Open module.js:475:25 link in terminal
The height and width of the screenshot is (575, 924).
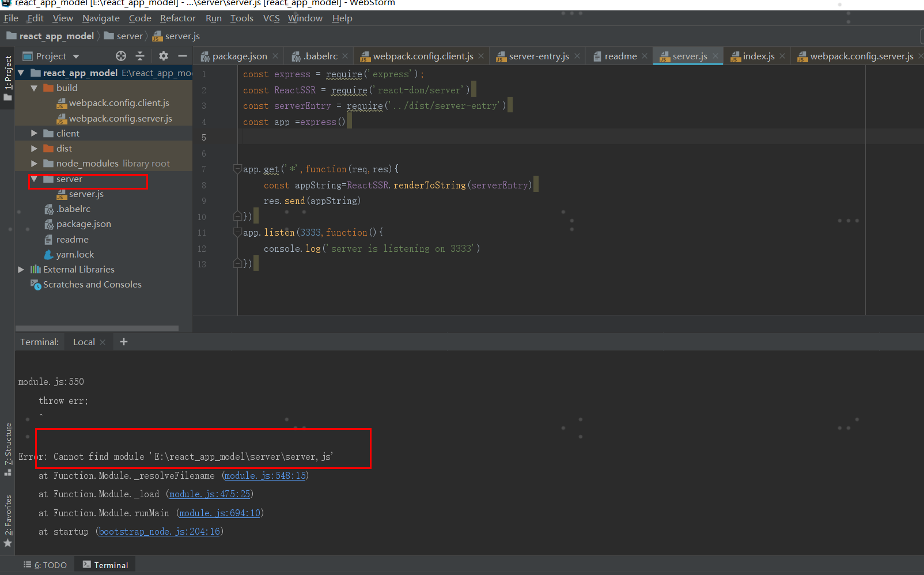[x=210, y=494]
